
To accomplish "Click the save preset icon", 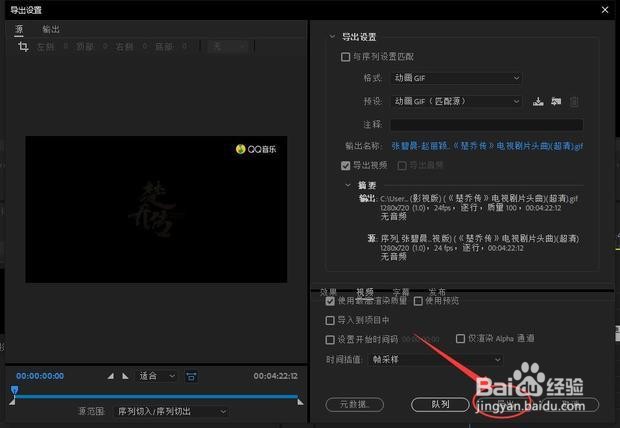I will [x=538, y=102].
